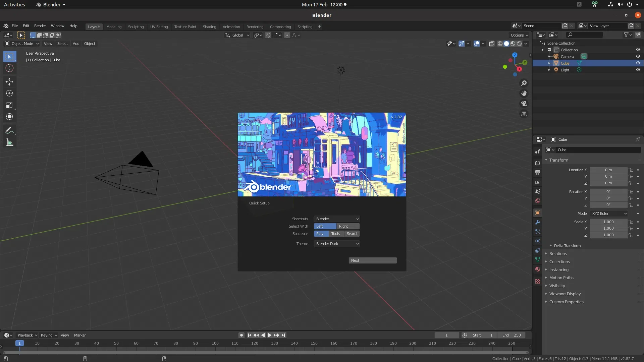Click the current frame field
The image size is (644, 362).
pyautogui.click(x=446, y=335)
